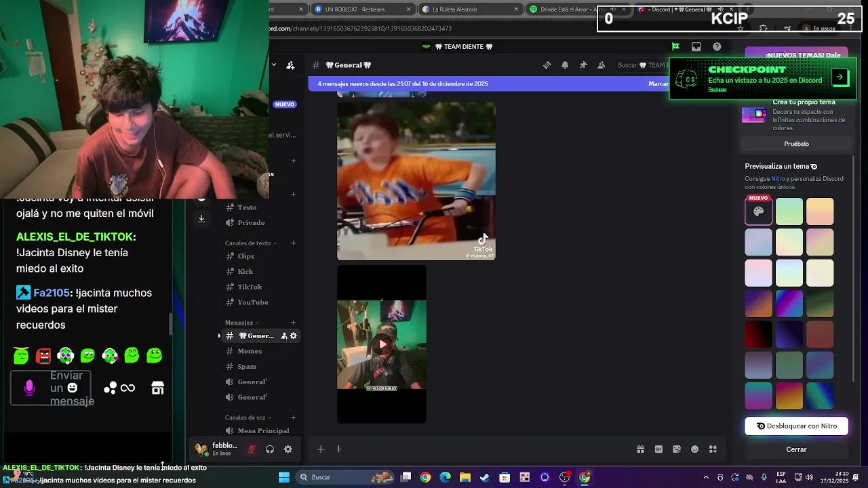Screen dimensions: 868x488
Task: Play the streamer video clip
Action: coord(382,344)
